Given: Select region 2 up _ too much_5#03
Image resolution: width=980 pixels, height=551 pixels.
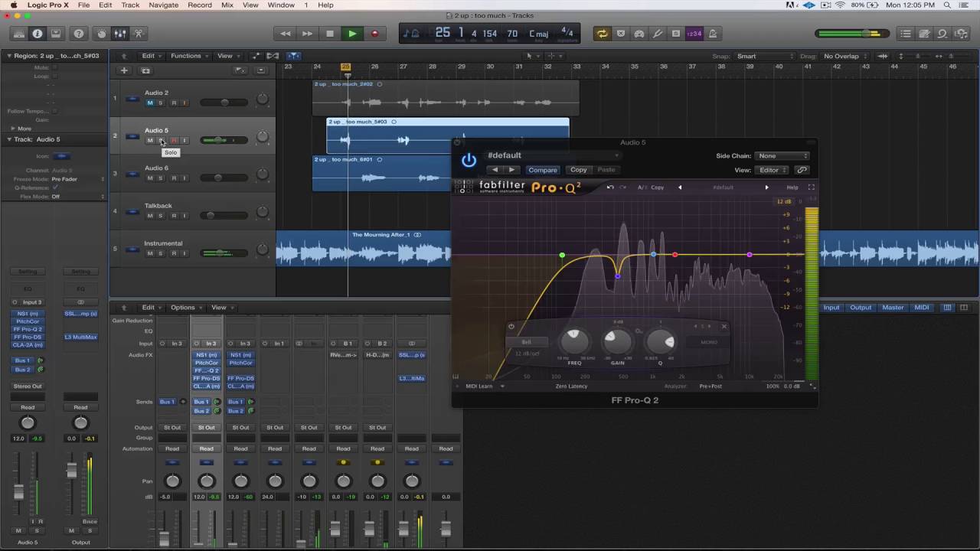Looking at the screenshot, I should point(448,135).
